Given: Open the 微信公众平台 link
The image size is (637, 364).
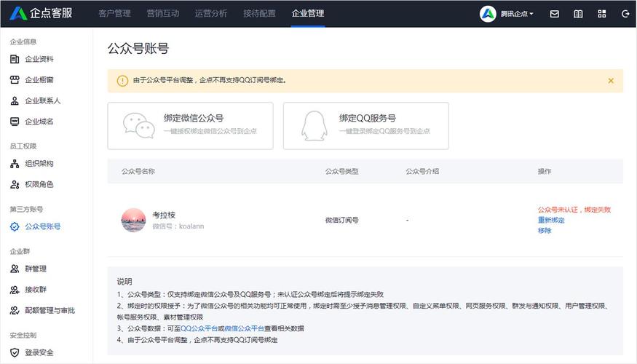Looking at the screenshot, I should 244,328.
